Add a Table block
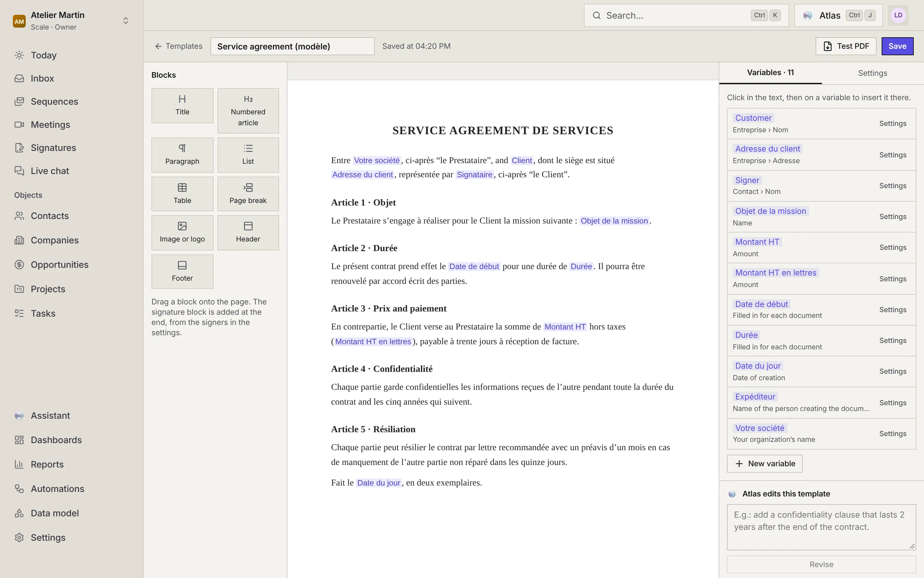924x578 pixels. pyautogui.click(x=182, y=194)
